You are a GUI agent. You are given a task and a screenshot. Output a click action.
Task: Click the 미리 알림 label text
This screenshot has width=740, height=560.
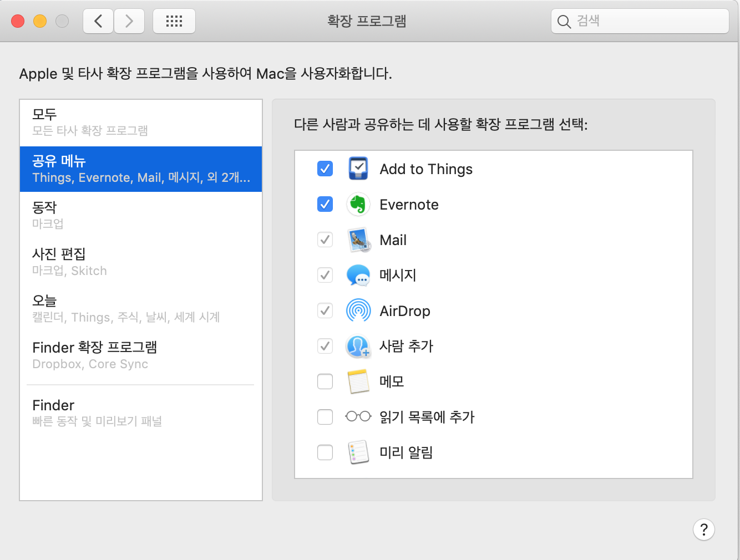(406, 452)
